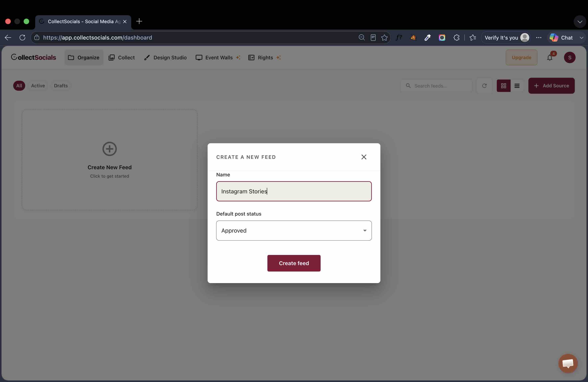Click the Add Source button

point(551,86)
